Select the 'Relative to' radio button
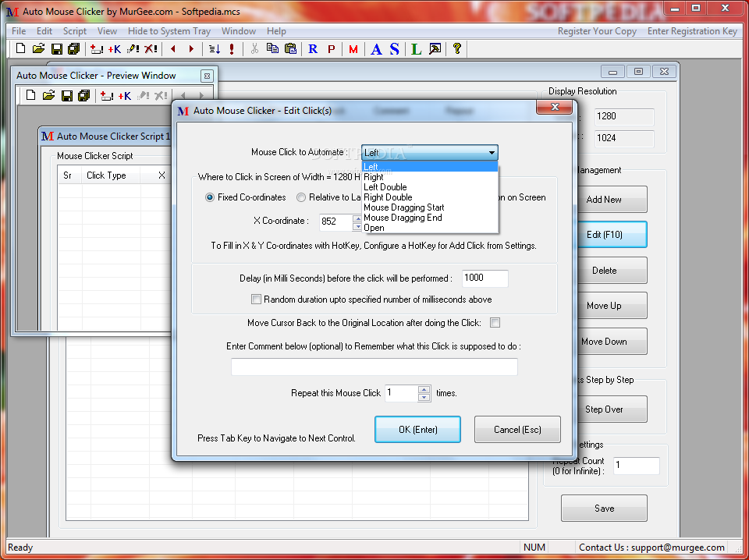The image size is (749, 560). pyautogui.click(x=301, y=197)
